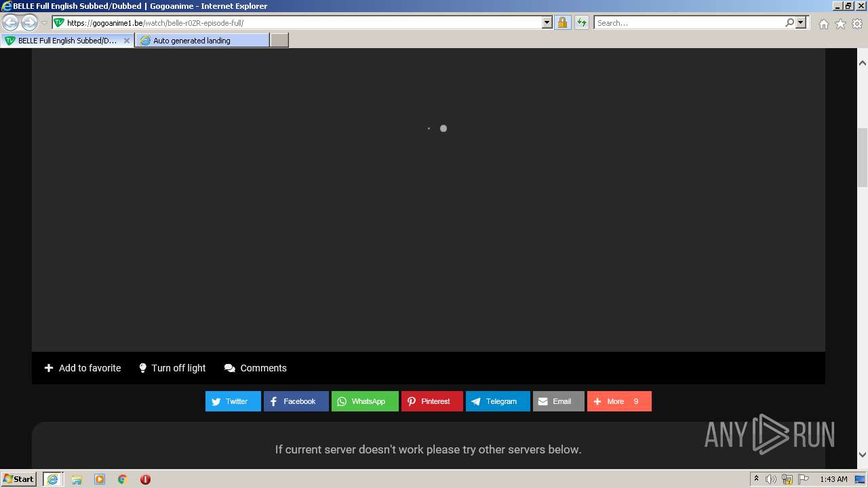Open a new blank tab
The height and width of the screenshot is (488, 868).
[279, 41]
